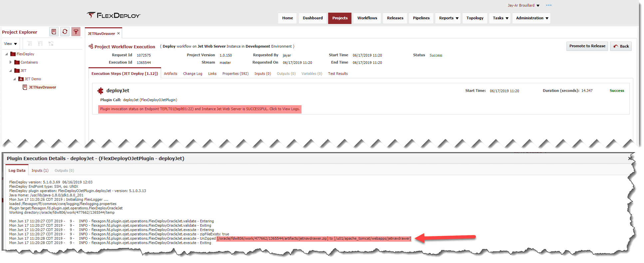Click the plugin invocation status log link

coord(200,109)
